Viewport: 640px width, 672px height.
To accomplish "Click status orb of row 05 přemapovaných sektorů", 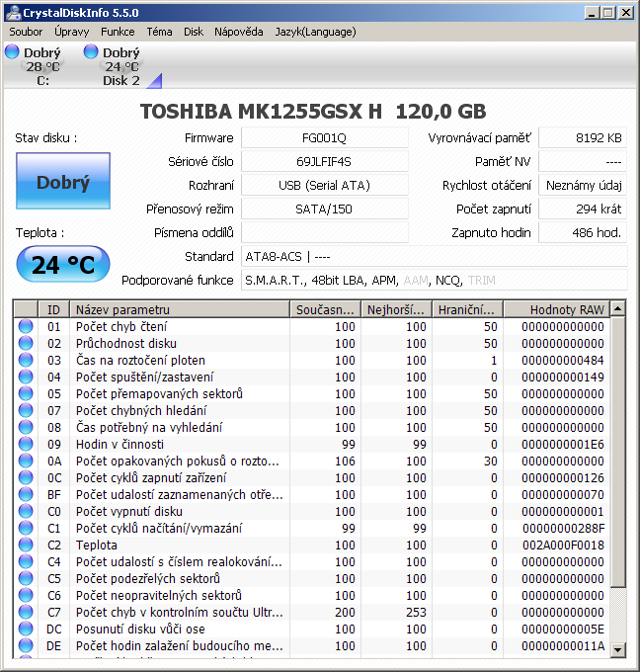I will 26,393.
